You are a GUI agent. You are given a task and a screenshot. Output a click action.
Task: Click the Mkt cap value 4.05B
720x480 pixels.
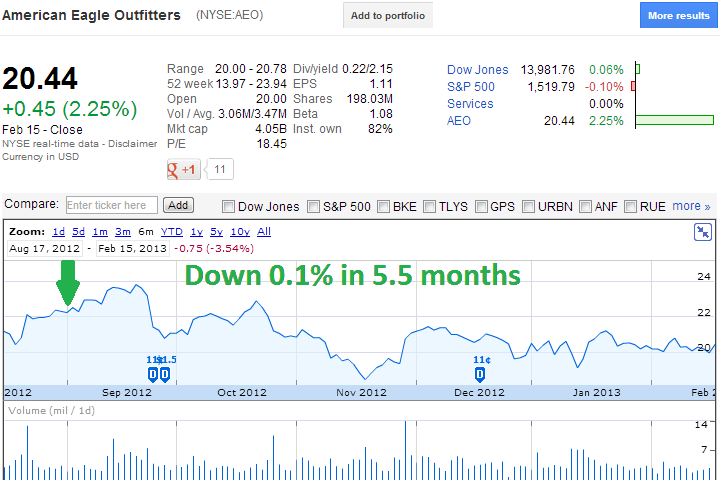(x=271, y=129)
